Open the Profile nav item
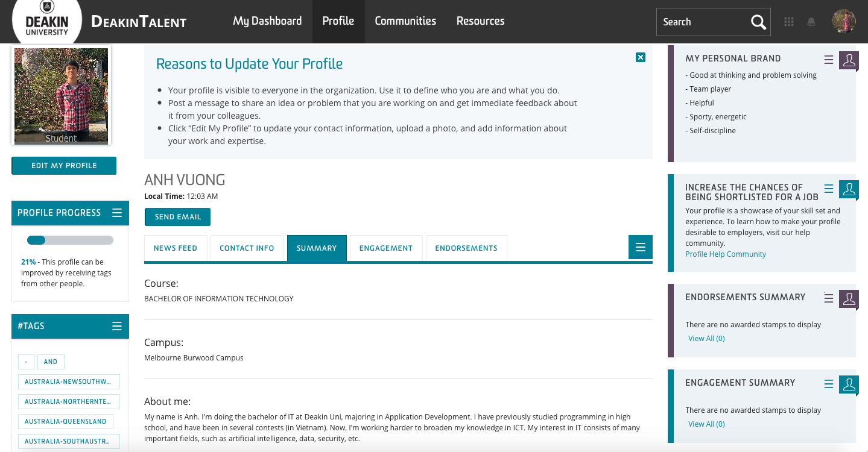The height and width of the screenshot is (452, 868). (338, 21)
